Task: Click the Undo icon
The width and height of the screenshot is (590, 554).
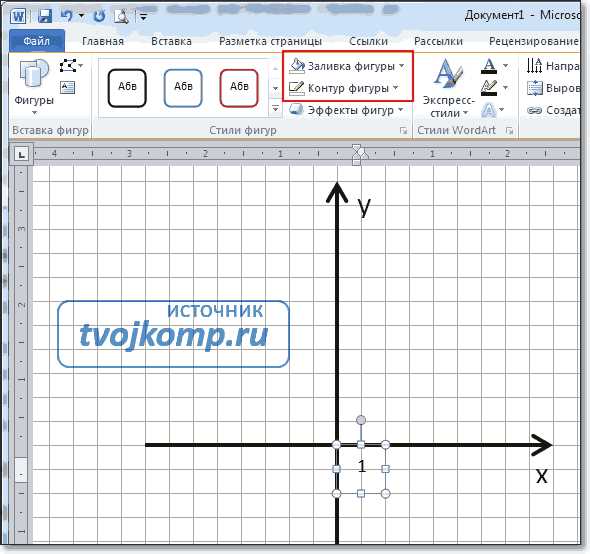Action: point(67,16)
